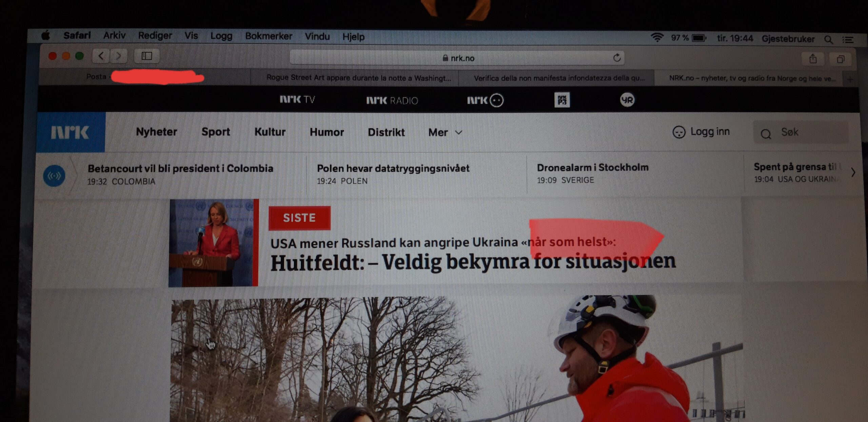Switch to the Posta tab
Viewport: 868px width, 422px height.
[145, 77]
